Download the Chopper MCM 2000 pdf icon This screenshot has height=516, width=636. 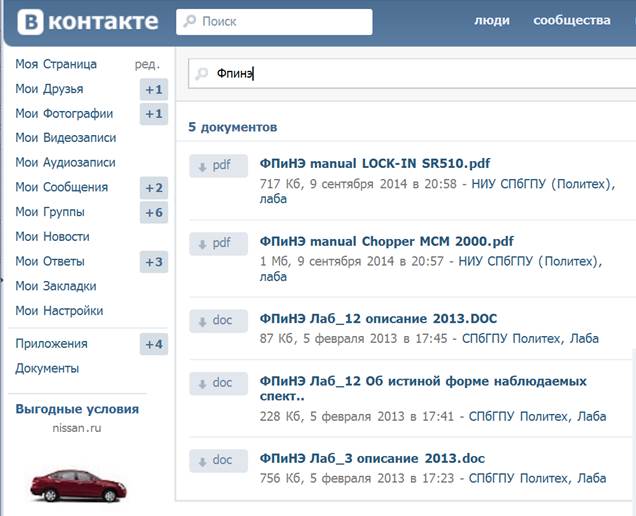coord(219,243)
